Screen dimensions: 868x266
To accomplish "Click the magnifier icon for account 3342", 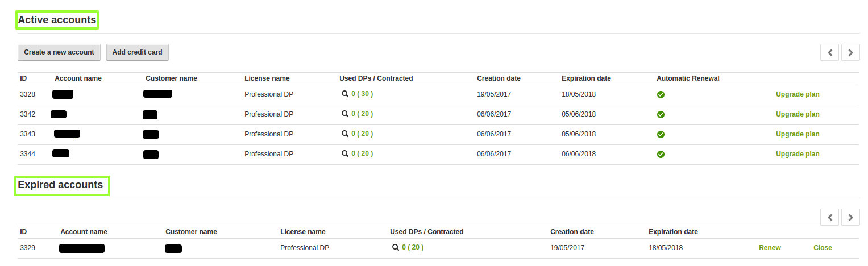I will (x=344, y=114).
